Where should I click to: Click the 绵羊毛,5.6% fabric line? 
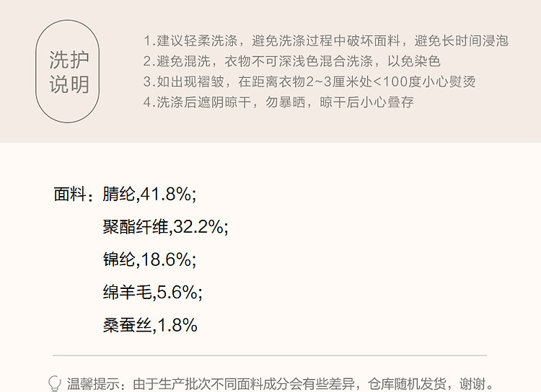point(152,292)
